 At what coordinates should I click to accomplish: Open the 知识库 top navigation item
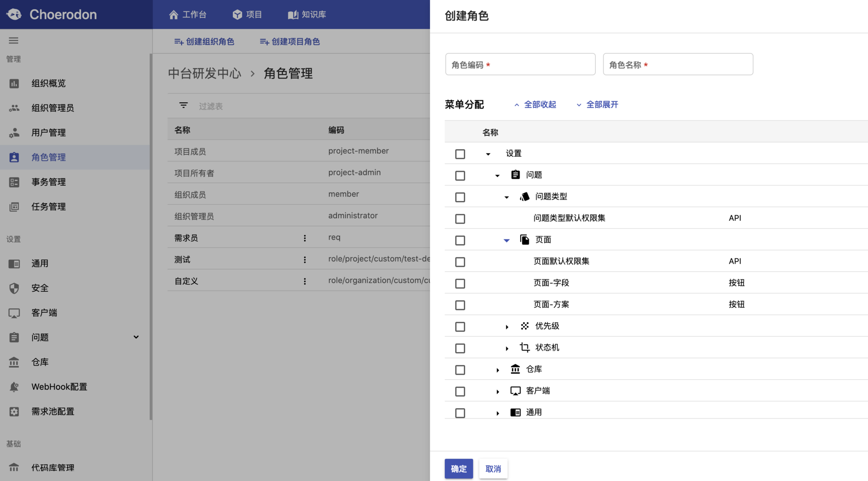pyautogui.click(x=307, y=14)
